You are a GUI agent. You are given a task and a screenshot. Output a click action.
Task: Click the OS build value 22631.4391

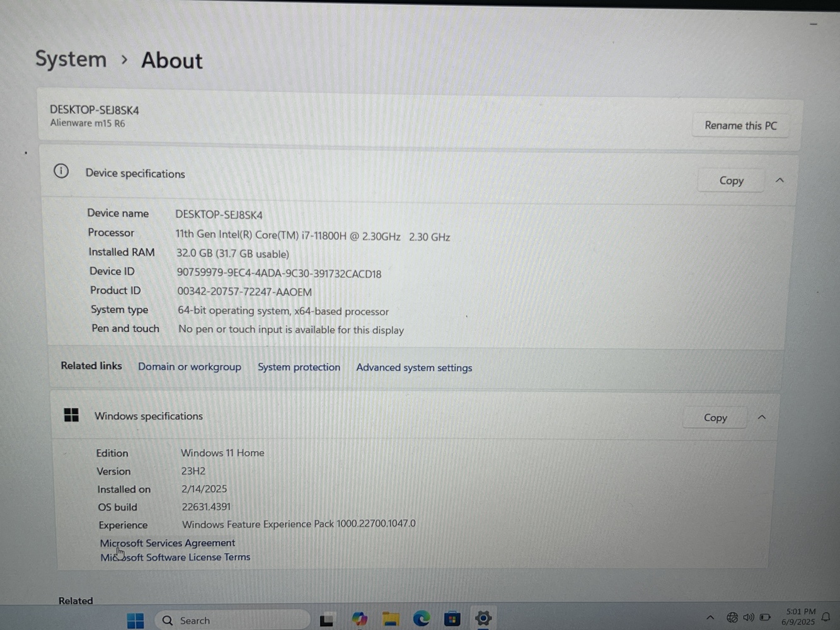pyautogui.click(x=206, y=507)
